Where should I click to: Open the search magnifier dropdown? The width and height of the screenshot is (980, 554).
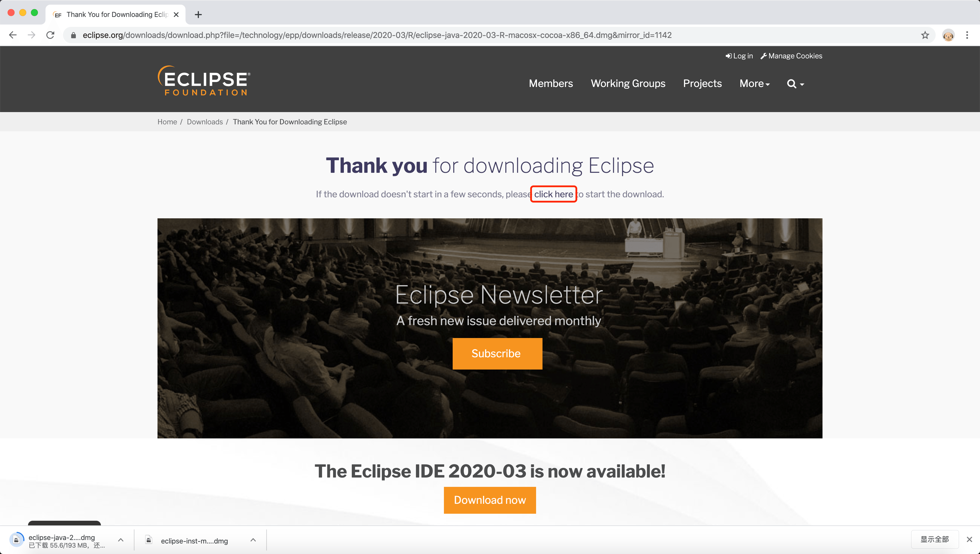coord(795,84)
